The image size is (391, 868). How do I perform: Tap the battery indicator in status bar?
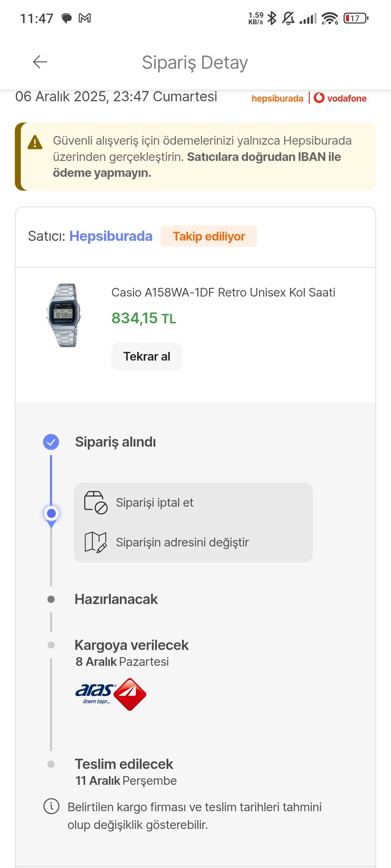click(x=356, y=18)
